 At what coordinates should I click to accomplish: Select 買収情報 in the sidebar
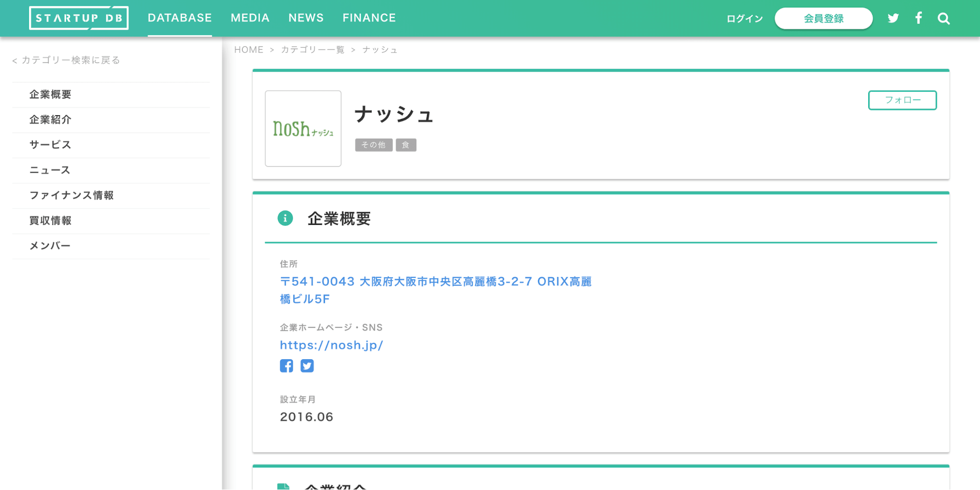click(x=111, y=221)
